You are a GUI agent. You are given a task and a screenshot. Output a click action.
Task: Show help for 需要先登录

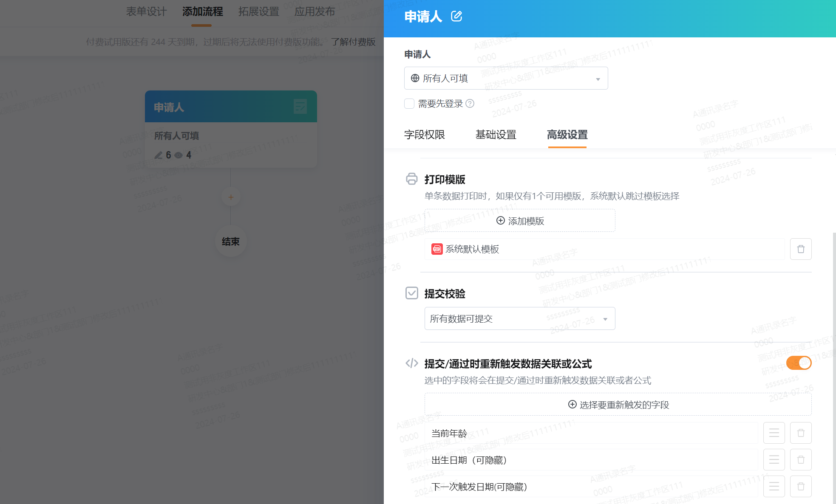click(470, 104)
